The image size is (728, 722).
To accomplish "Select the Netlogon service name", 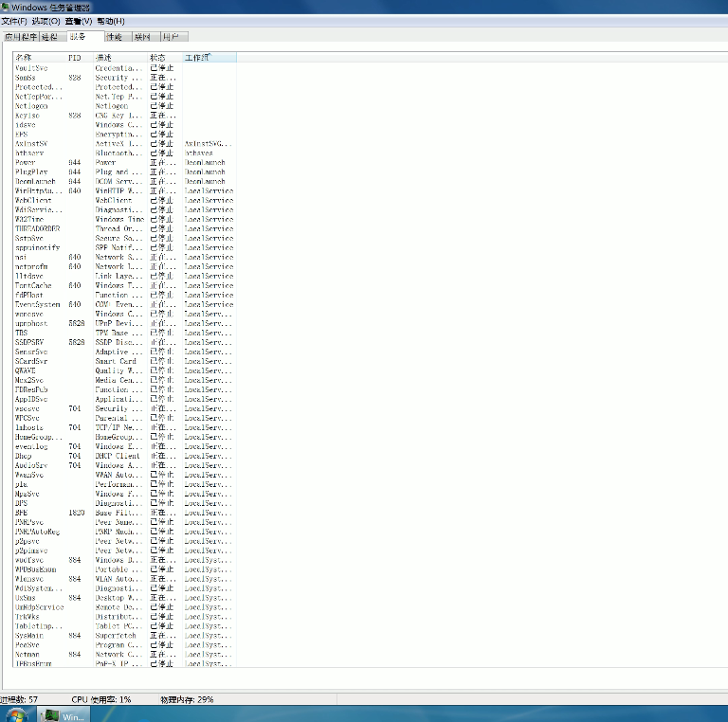I will point(31,106).
